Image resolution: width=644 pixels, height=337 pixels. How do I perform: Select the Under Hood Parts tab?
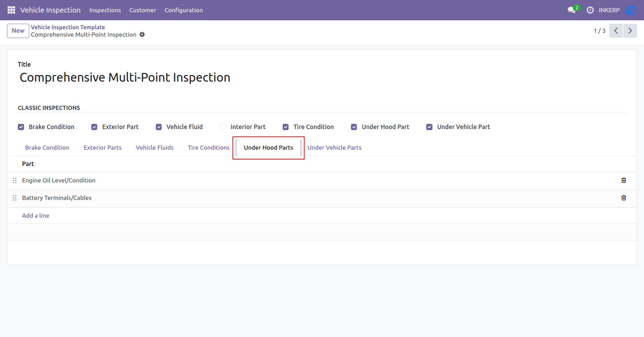268,148
